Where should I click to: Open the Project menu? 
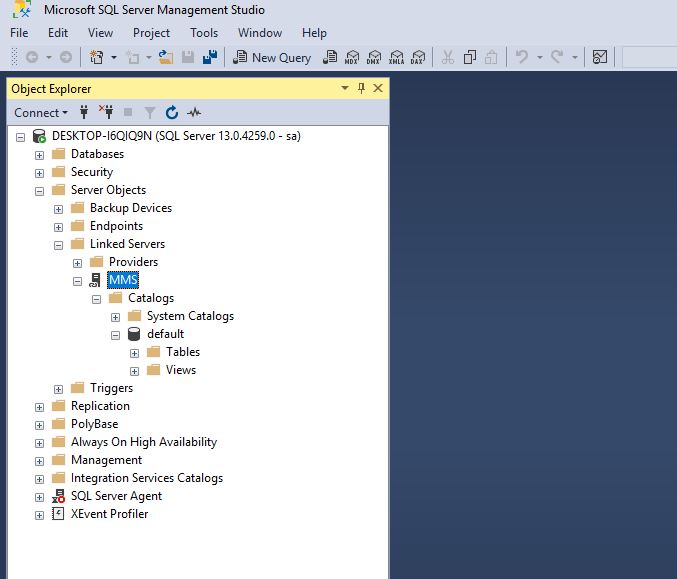(151, 33)
